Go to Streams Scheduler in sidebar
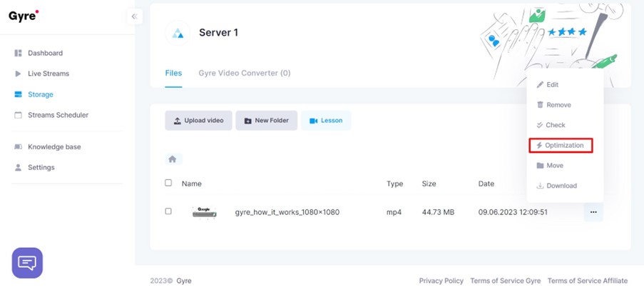The height and width of the screenshot is (290, 644). pyautogui.click(x=58, y=115)
